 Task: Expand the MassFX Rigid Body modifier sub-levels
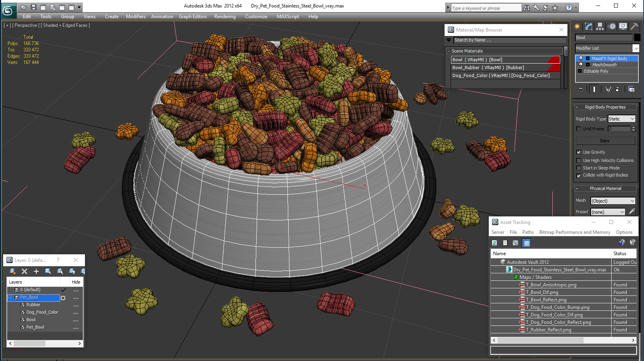click(x=588, y=58)
